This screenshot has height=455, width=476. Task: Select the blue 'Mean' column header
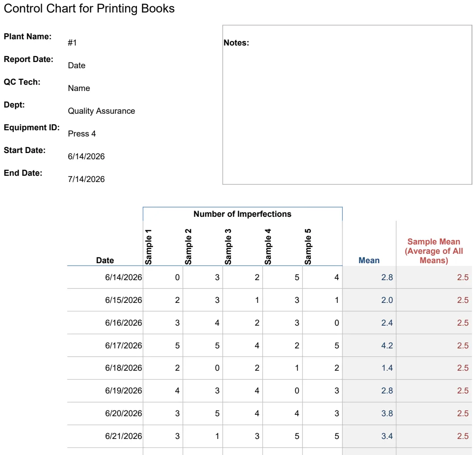coord(369,261)
